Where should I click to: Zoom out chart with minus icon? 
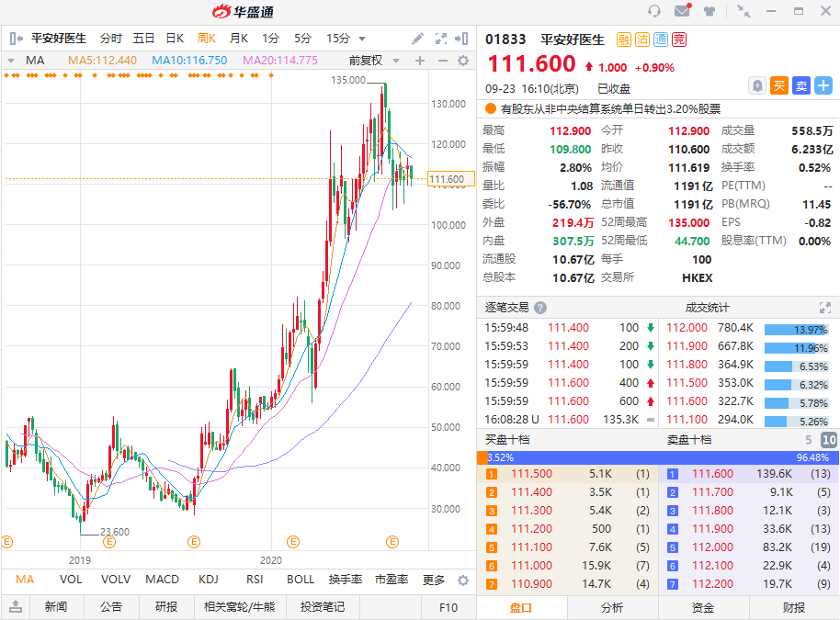click(442, 61)
